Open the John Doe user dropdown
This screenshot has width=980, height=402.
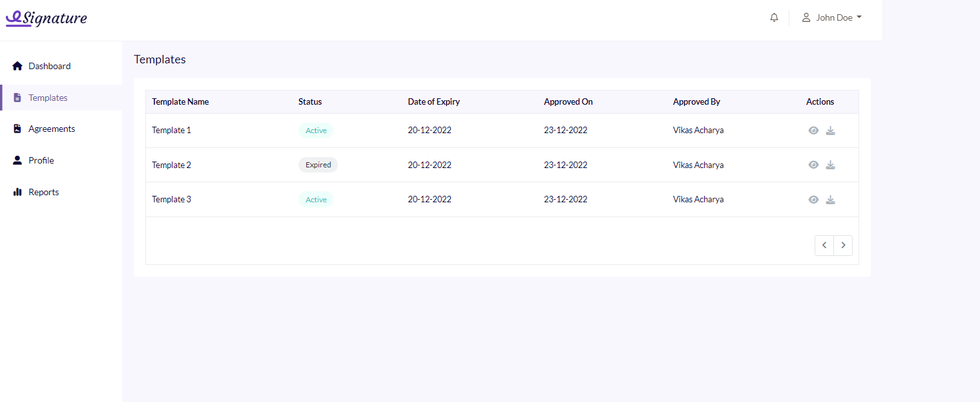point(832,17)
